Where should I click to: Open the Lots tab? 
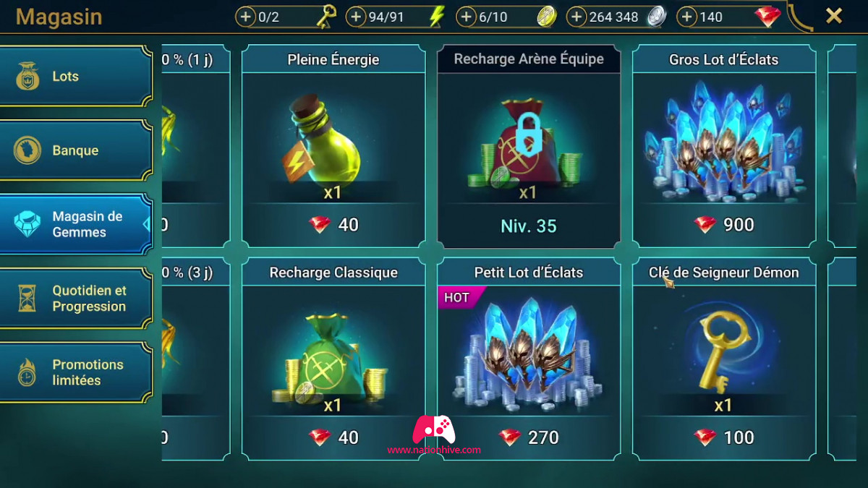(76, 76)
